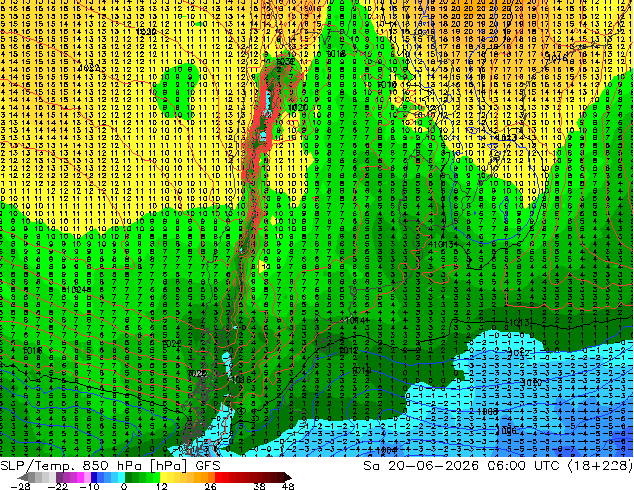Click the gray left-end arrow of the color bar
Viewport: 634px width, 490px height.
pos(24,477)
